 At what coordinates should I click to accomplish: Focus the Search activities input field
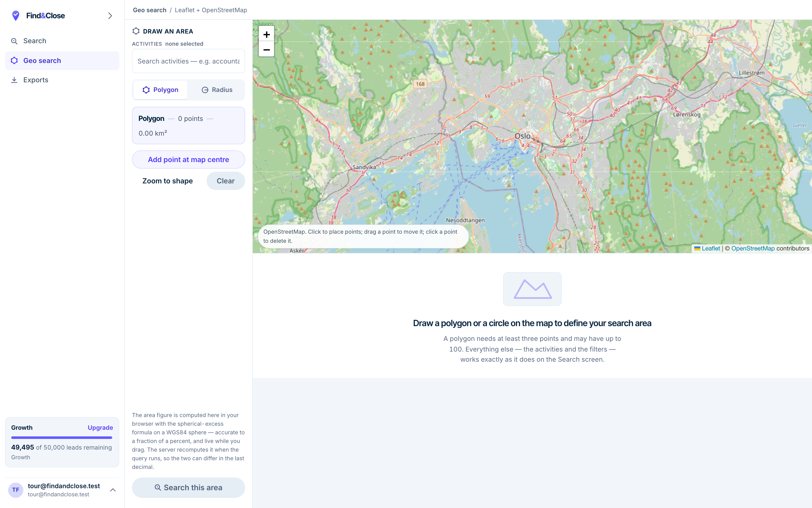click(x=189, y=61)
